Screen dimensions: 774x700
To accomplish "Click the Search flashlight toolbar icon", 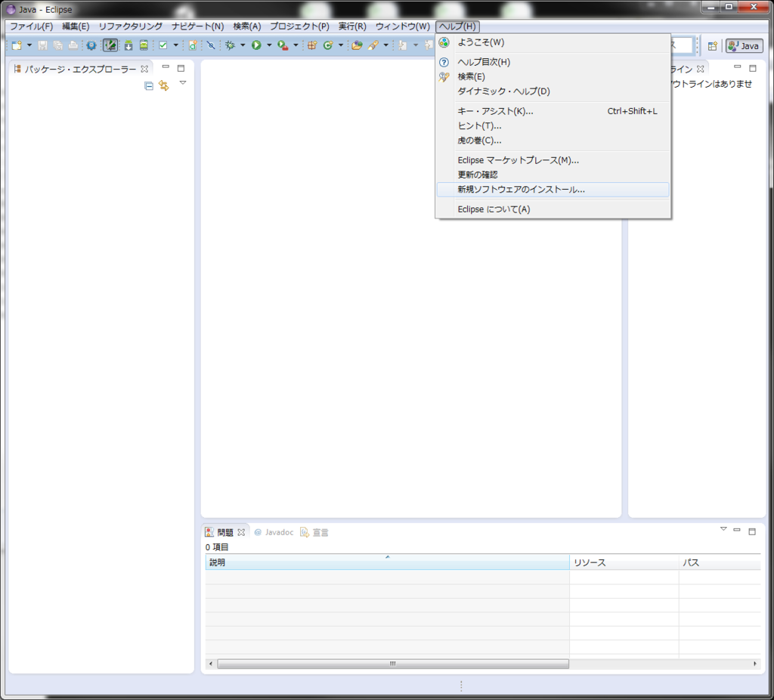I will tap(373, 45).
